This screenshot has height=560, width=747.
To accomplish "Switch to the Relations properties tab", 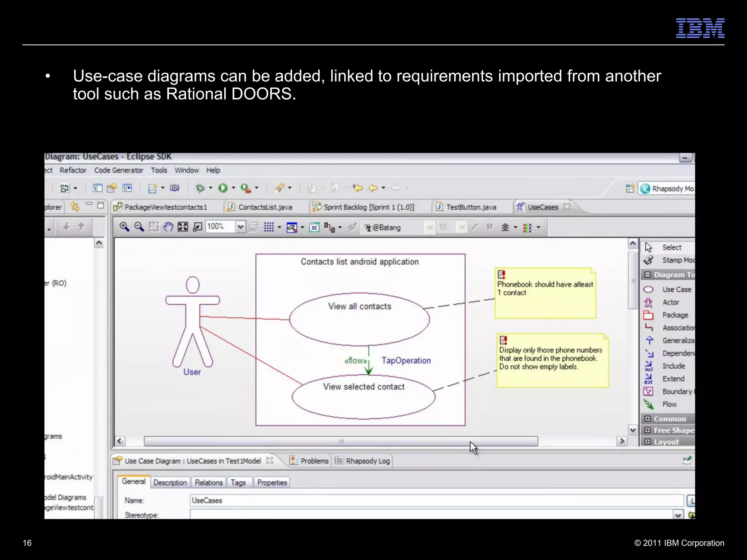I will pos(209,482).
